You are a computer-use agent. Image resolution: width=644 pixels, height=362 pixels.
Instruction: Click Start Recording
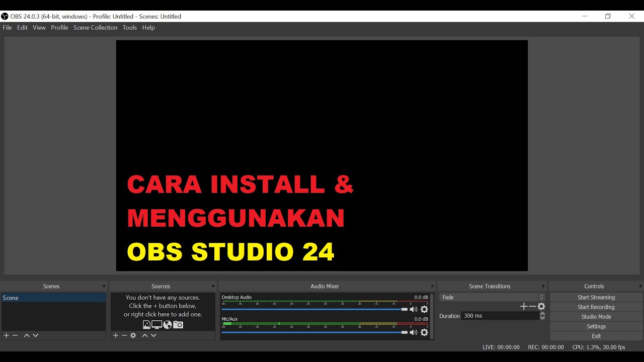pyautogui.click(x=596, y=307)
